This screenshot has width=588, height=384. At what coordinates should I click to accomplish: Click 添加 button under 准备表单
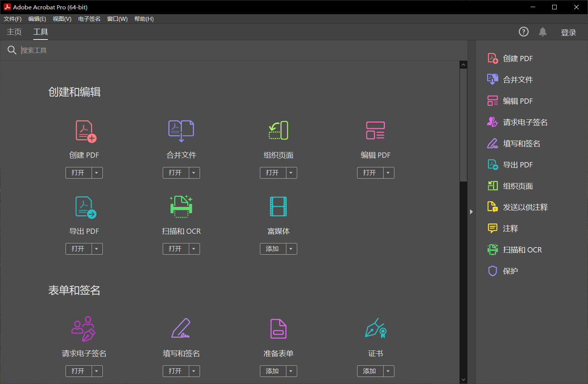(x=273, y=371)
